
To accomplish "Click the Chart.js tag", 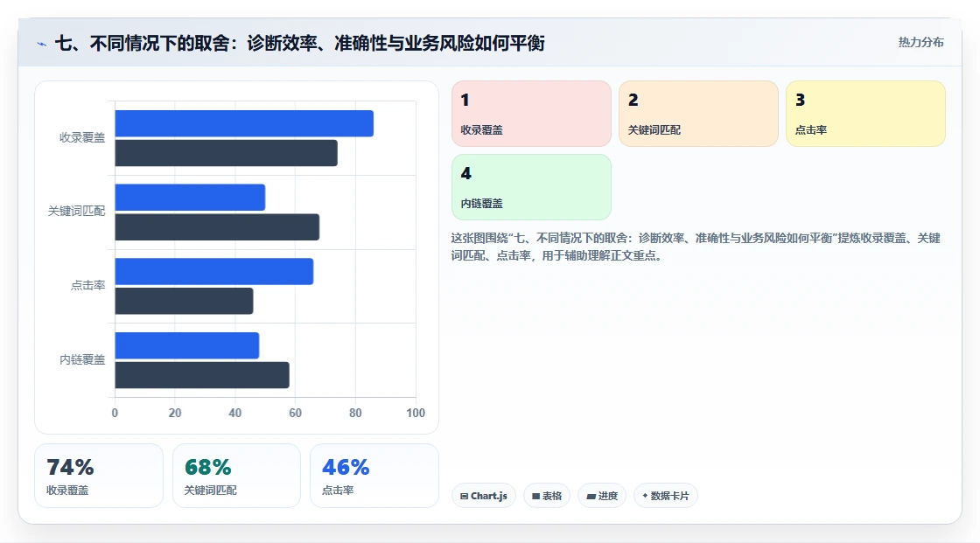I will [x=484, y=496].
